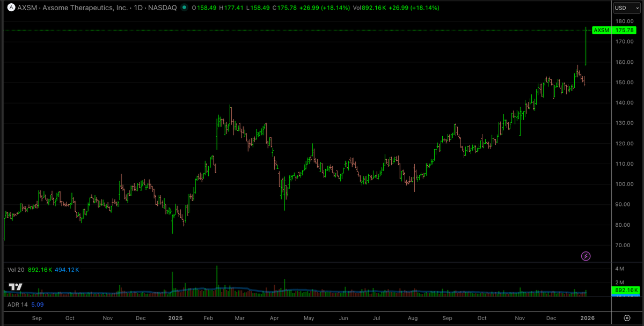
Task: Select the Vol 20 indicator legend
Action: (x=16, y=270)
